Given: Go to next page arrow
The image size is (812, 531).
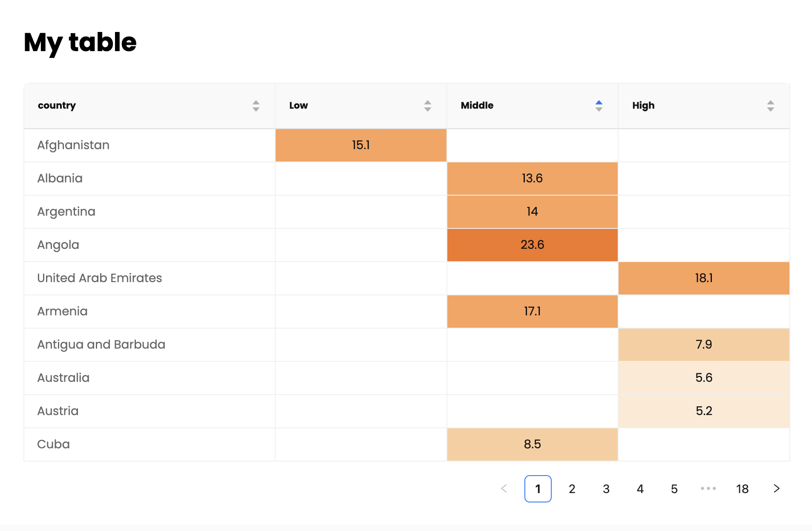Looking at the screenshot, I should coord(776,489).
